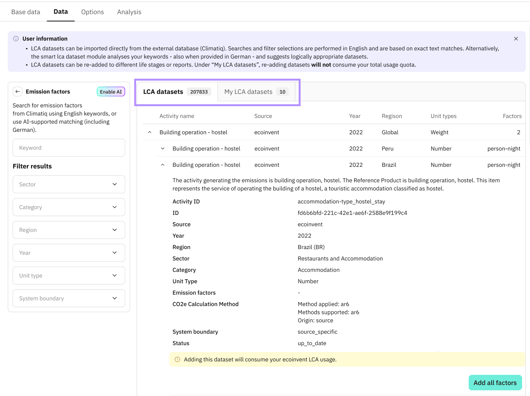Open the Sector filter dropdown
This screenshot has height=396, width=530.
tap(69, 184)
